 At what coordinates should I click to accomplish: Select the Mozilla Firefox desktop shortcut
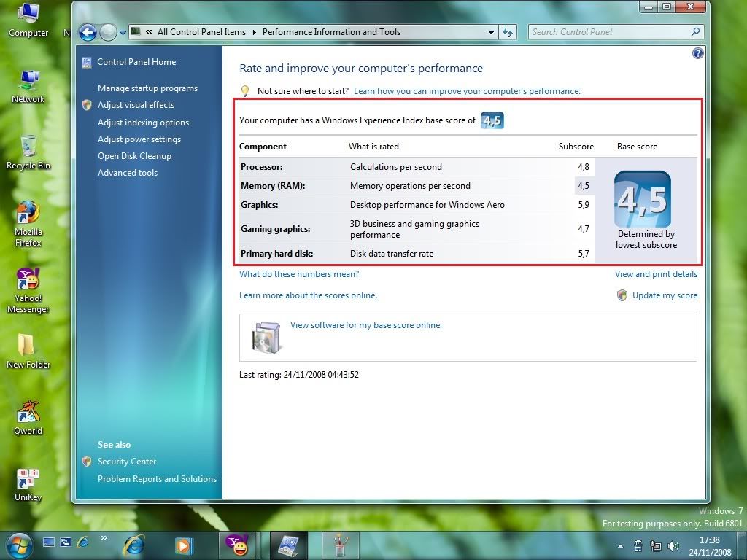tap(28, 224)
